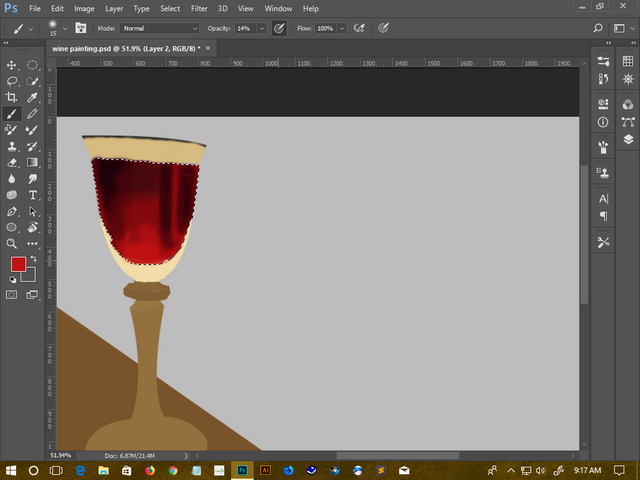This screenshot has height=480, width=640.
Task: Select the Move tool
Action: 12,65
